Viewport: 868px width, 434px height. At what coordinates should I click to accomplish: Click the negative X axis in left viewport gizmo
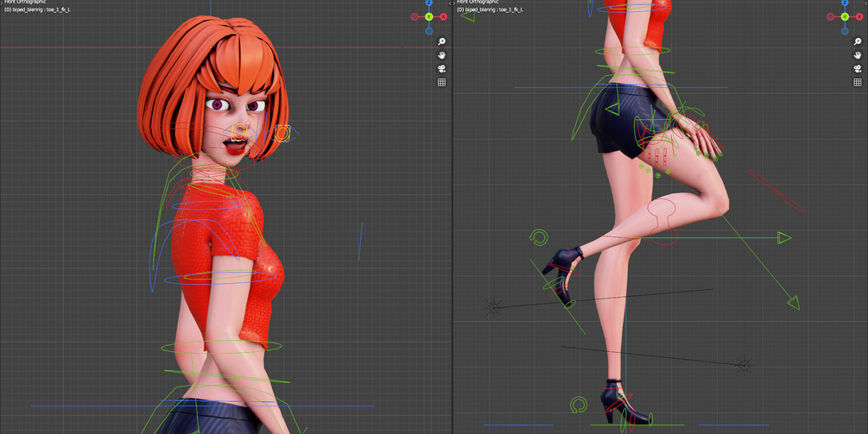(414, 17)
